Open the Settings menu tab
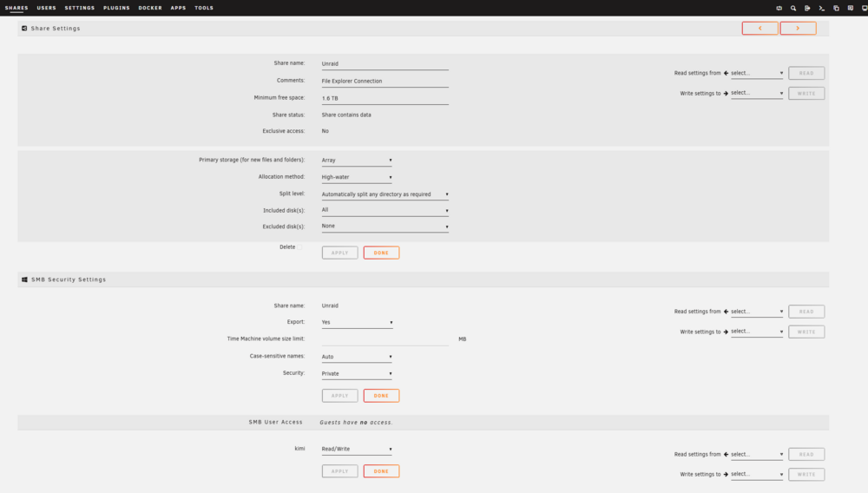 (x=80, y=9)
